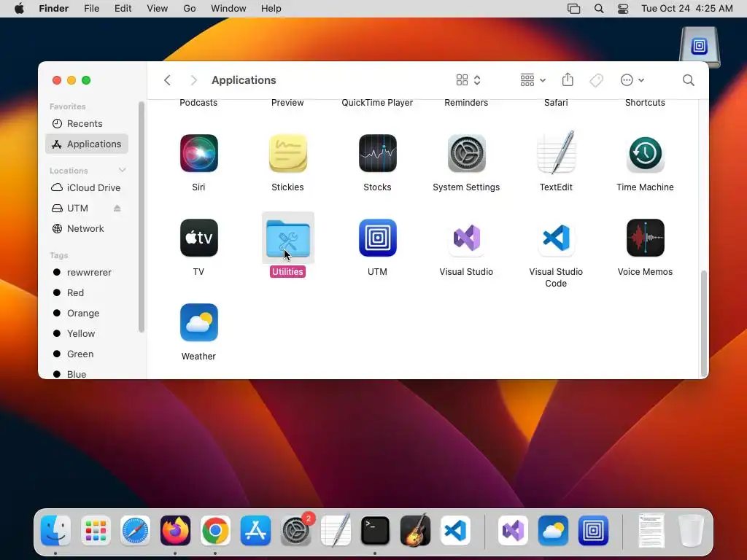Open the icon view switcher dropdown
747x560 pixels.
[468, 80]
